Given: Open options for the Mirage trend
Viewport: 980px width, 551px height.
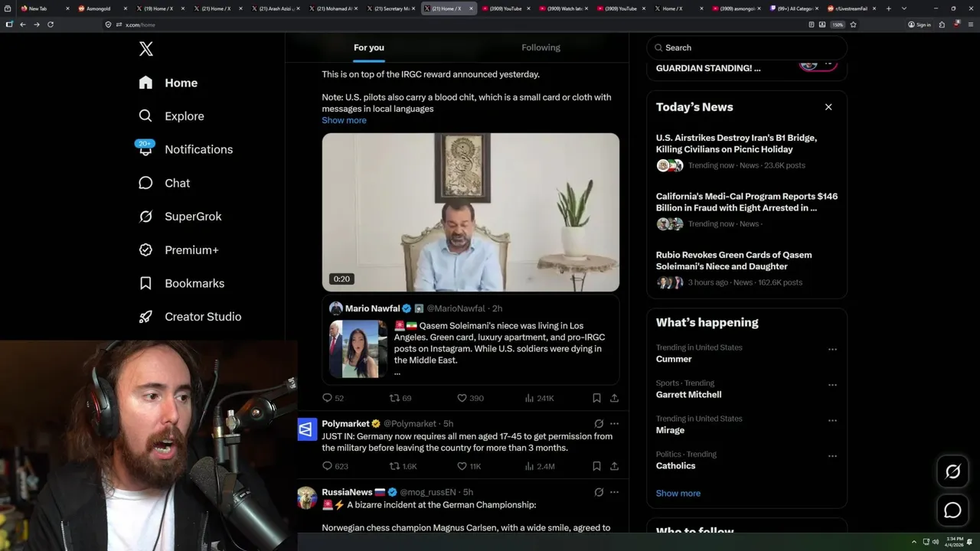Looking at the screenshot, I should 832,421.
